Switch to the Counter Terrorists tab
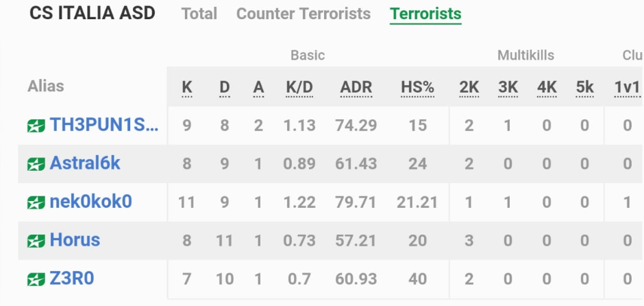Image resolution: width=644 pixels, height=306 pixels. coord(304,14)
